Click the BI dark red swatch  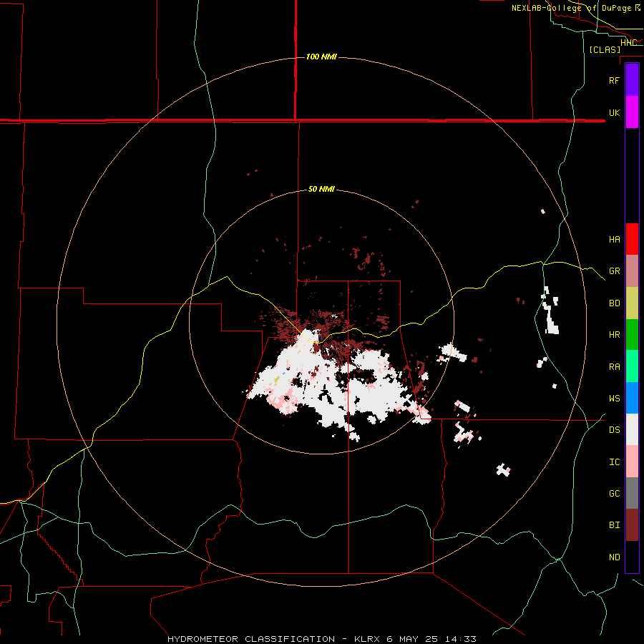pyautogui.click(x=632, y=525)
